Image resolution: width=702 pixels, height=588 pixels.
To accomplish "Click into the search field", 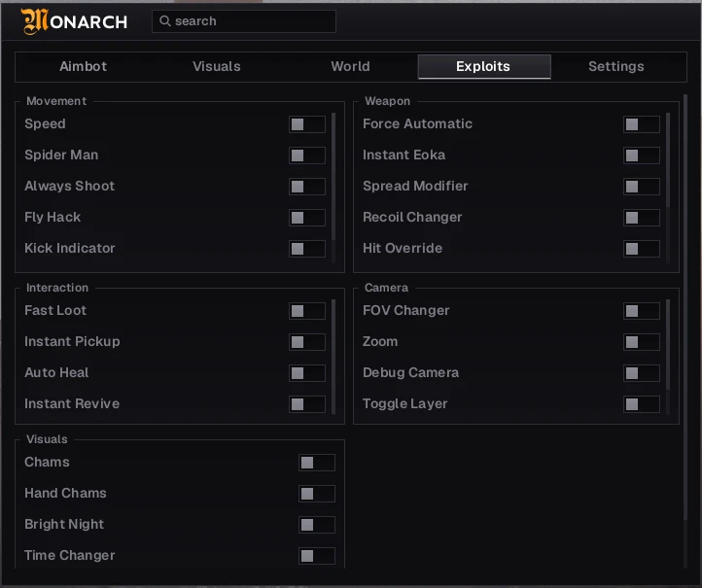I will pos(244,21).
